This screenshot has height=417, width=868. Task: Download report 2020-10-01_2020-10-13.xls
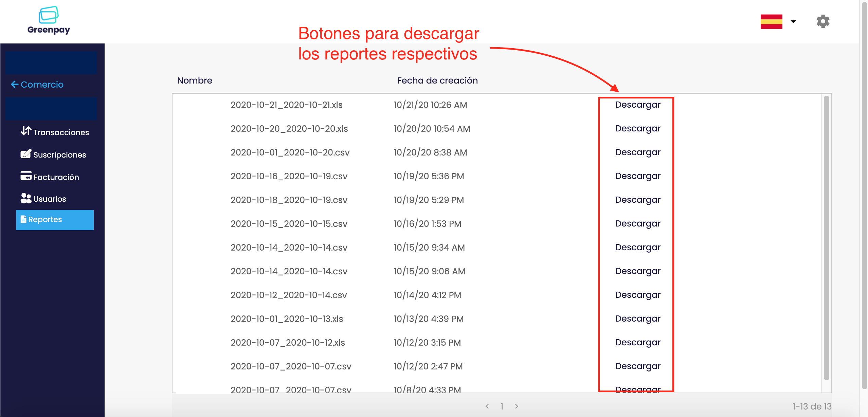[637, 319]
